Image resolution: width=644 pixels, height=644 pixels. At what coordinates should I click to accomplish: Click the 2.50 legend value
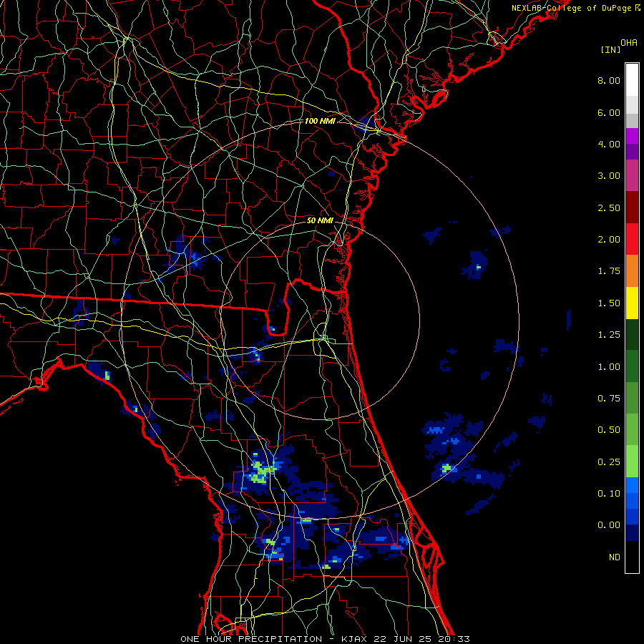tap(609, 208)
